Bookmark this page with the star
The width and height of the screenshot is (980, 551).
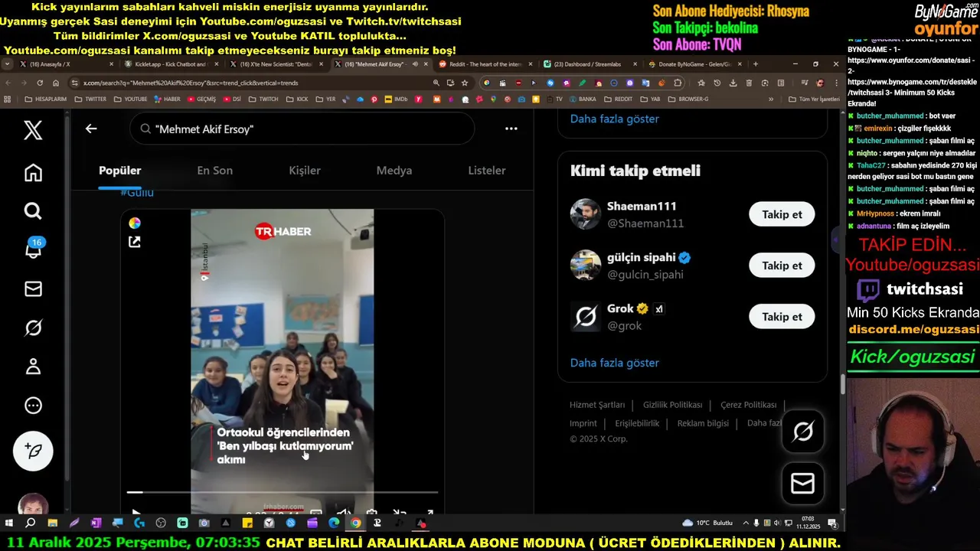click(464, 83)
